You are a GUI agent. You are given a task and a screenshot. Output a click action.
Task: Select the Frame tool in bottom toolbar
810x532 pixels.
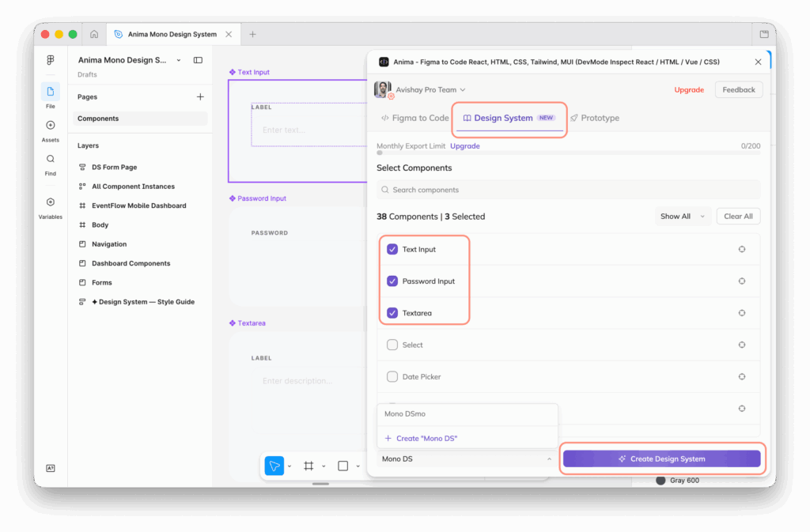pyautogui.click(x=308, y=466)
